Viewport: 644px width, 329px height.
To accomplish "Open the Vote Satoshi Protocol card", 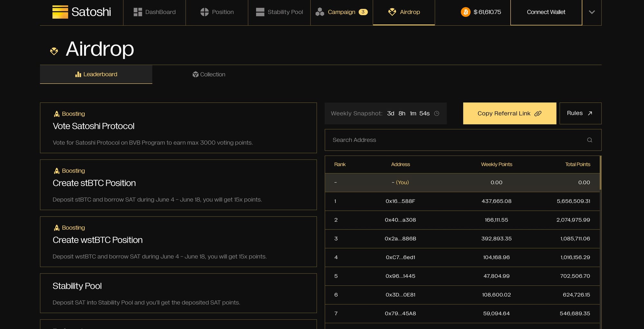I will click(178, 128).
